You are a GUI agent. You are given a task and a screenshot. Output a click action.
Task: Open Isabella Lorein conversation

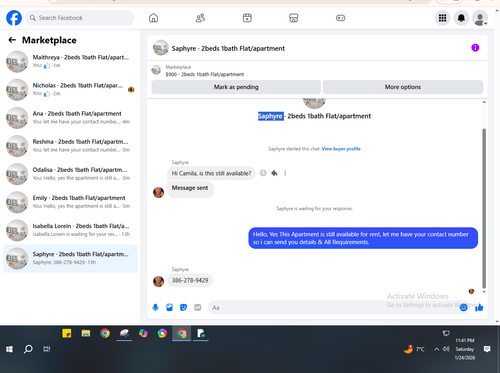pyautogui.click(x=70, y=230)
